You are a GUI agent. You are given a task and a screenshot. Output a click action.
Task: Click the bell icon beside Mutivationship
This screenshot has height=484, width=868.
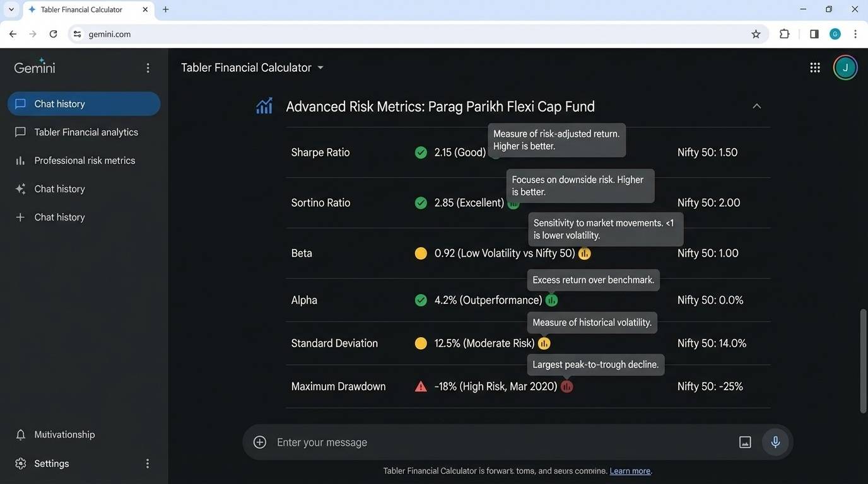(x=20, y=434)
